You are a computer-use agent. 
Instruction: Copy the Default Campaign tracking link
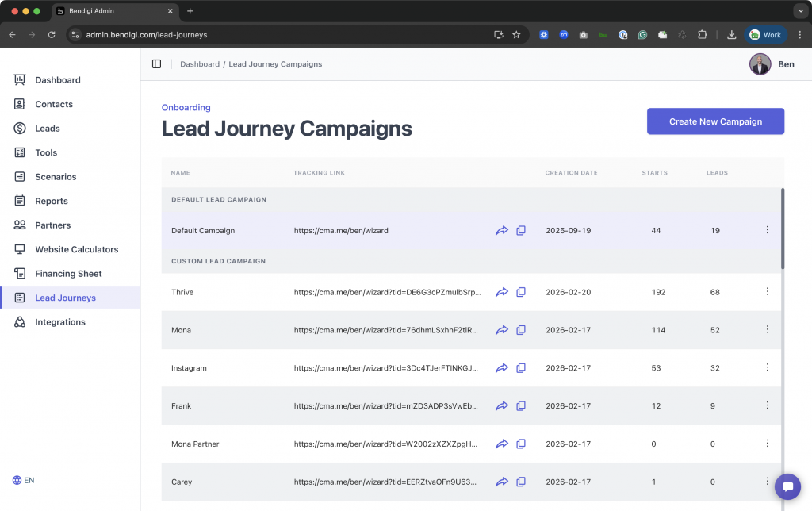pos(521,230)
